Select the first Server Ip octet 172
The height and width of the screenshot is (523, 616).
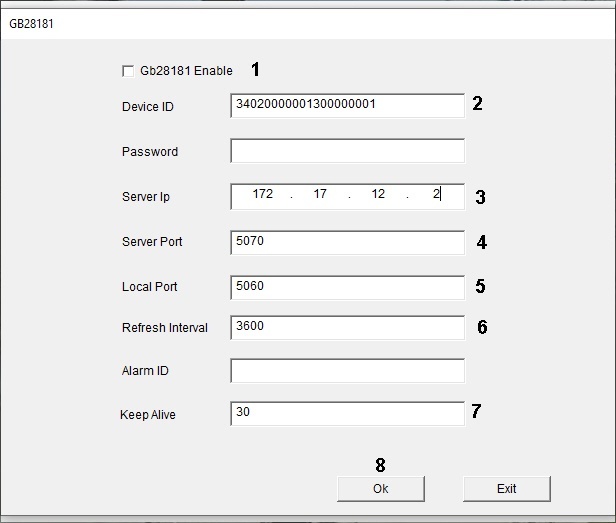click(x=262, y=194)
